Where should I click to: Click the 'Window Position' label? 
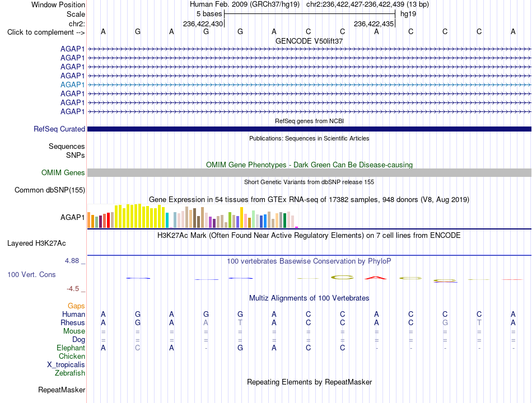coord(58,4)
